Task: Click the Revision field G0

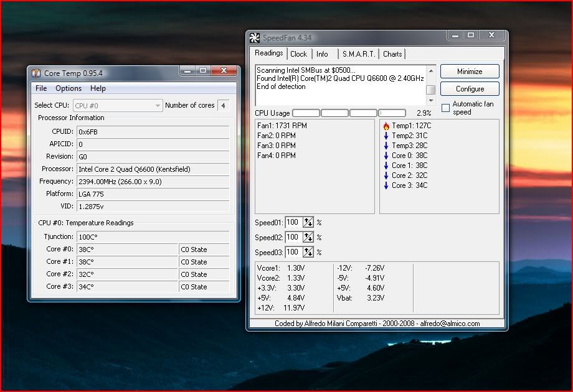Action: (153, 157)
